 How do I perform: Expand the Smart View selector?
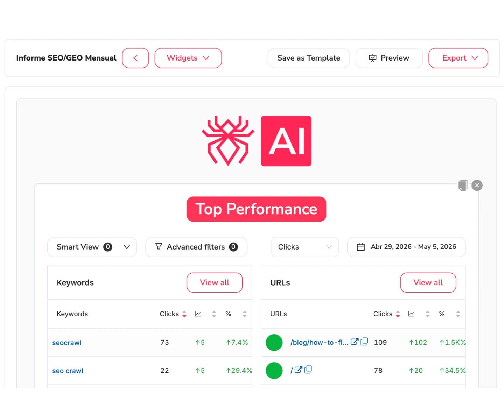pos(92,247)
